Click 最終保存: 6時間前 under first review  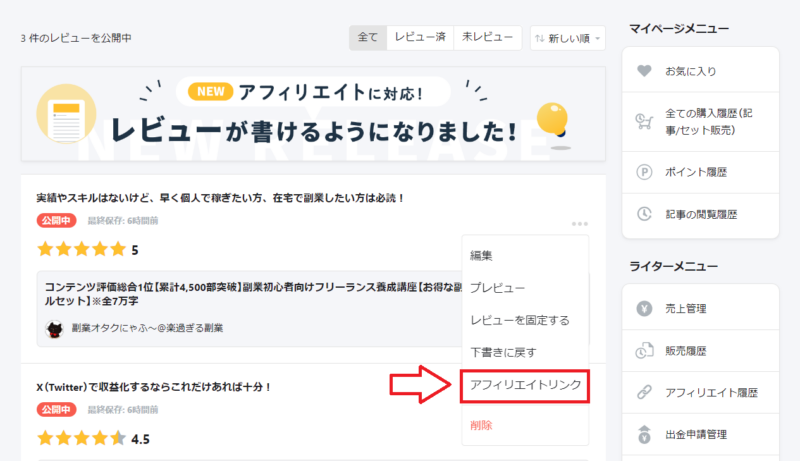point(123,221)
